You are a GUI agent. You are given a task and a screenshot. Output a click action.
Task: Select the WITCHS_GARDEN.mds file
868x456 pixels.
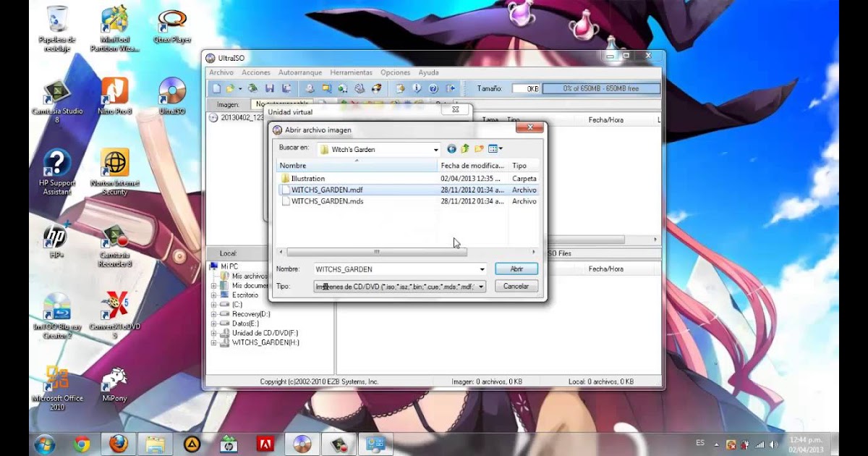point(409,201)
